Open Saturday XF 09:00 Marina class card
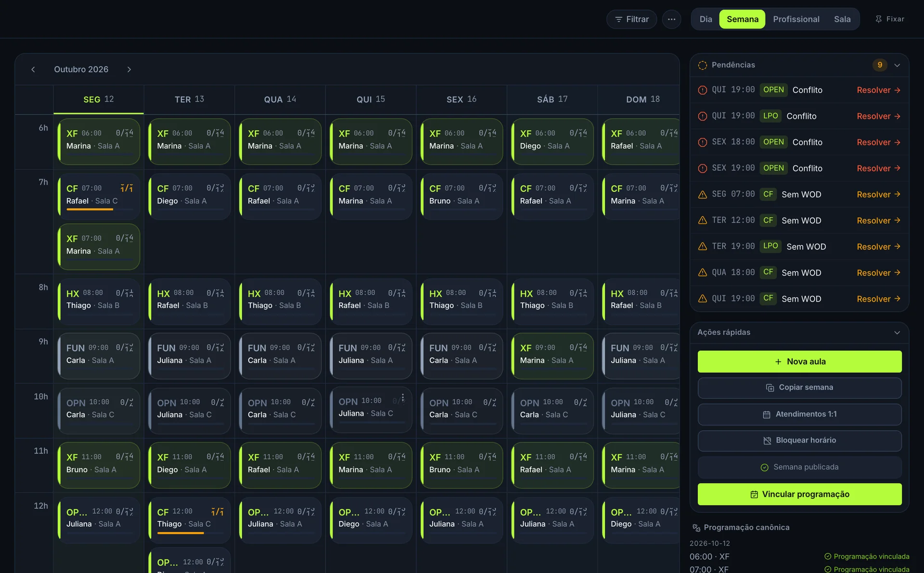Image resolution: width=924 pixels, height=573 pixels. point(552,356)
